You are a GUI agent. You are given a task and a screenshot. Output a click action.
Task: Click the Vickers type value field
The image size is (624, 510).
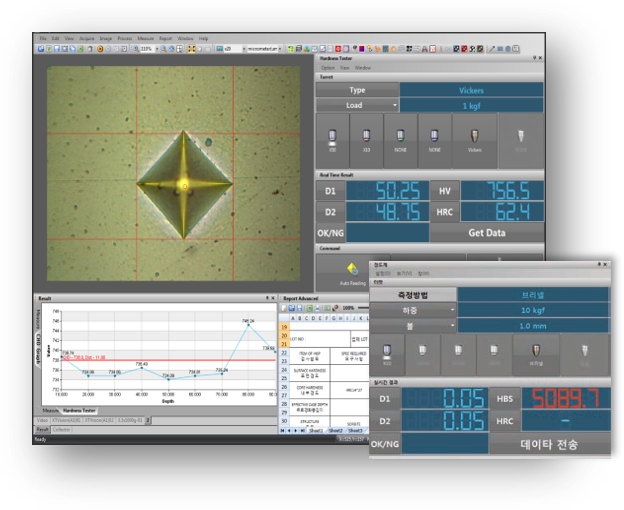point(471,90)
